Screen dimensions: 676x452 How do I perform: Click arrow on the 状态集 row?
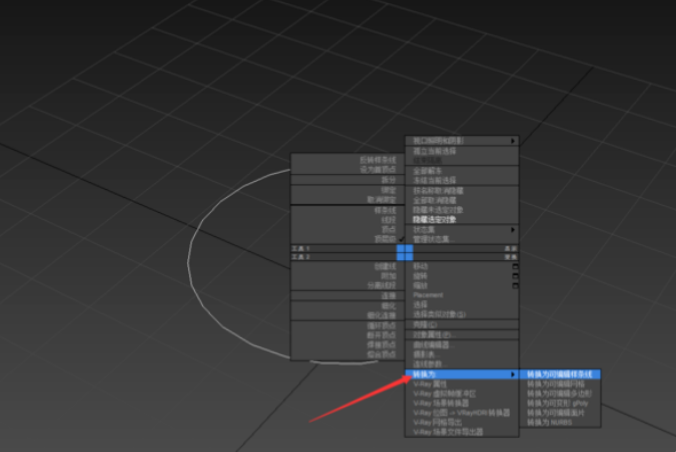point(513,230)
